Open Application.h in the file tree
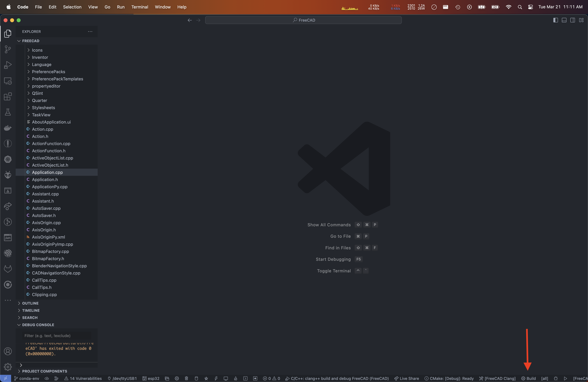Screen dimensions: 588x382 tap(45, 179)
